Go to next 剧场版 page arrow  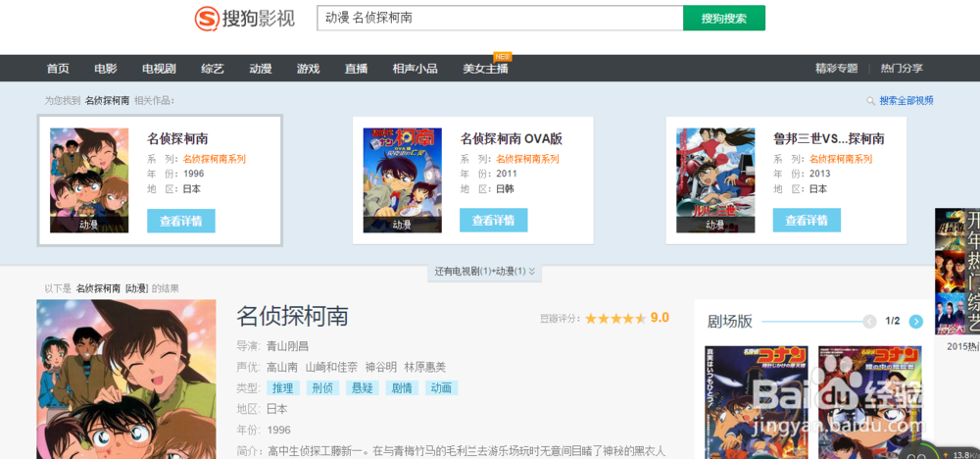click(x=915, y=322)
